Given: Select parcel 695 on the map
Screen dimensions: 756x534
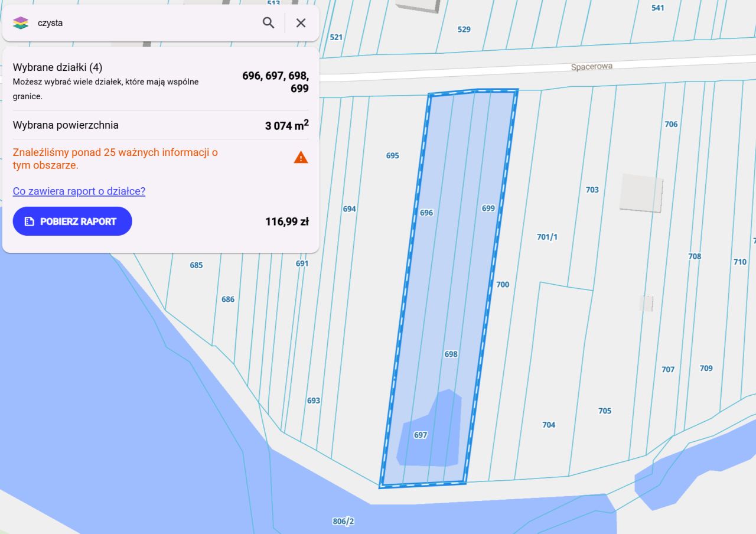Looking at the screenshot, I should click(x=393, y=156).
